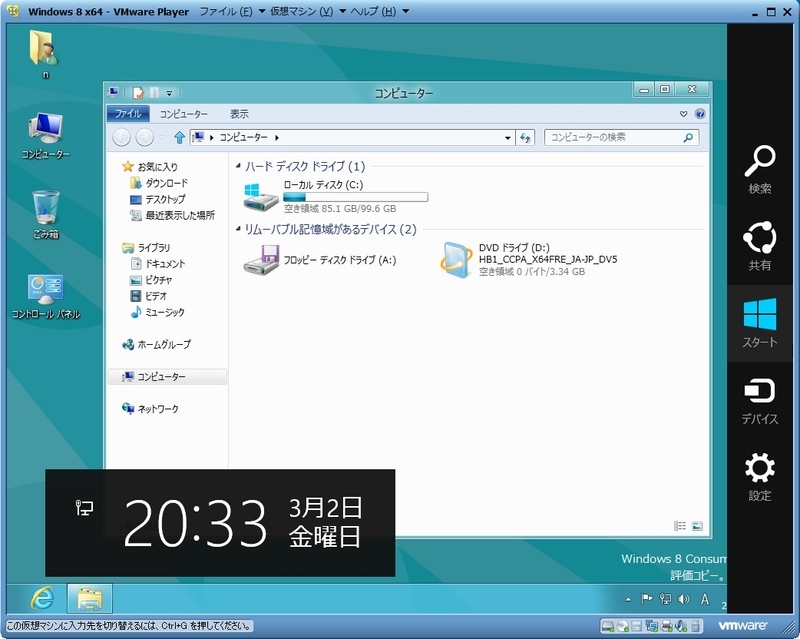Click the new folder icon in quick access toolbar

pyautogui.click(x=154, y=92)
